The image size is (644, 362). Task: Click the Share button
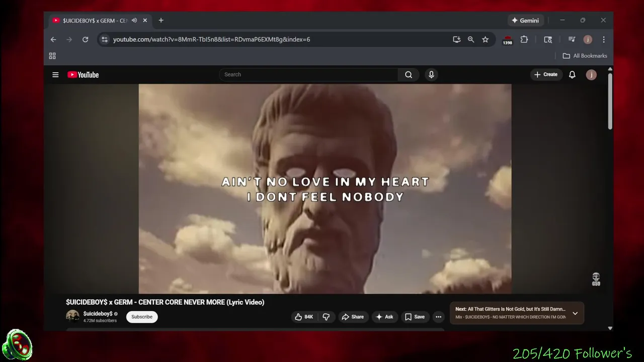click(353, 317)
